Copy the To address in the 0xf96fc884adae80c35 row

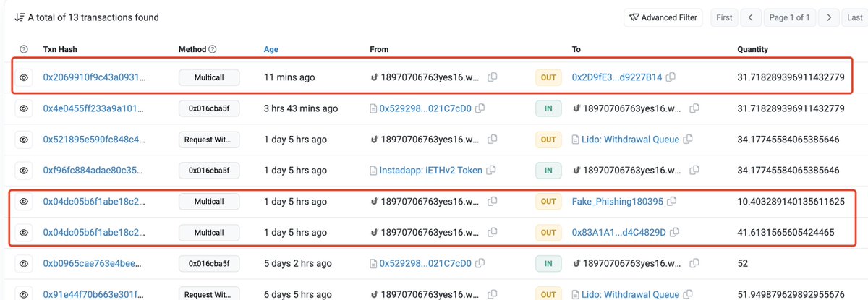694,171
